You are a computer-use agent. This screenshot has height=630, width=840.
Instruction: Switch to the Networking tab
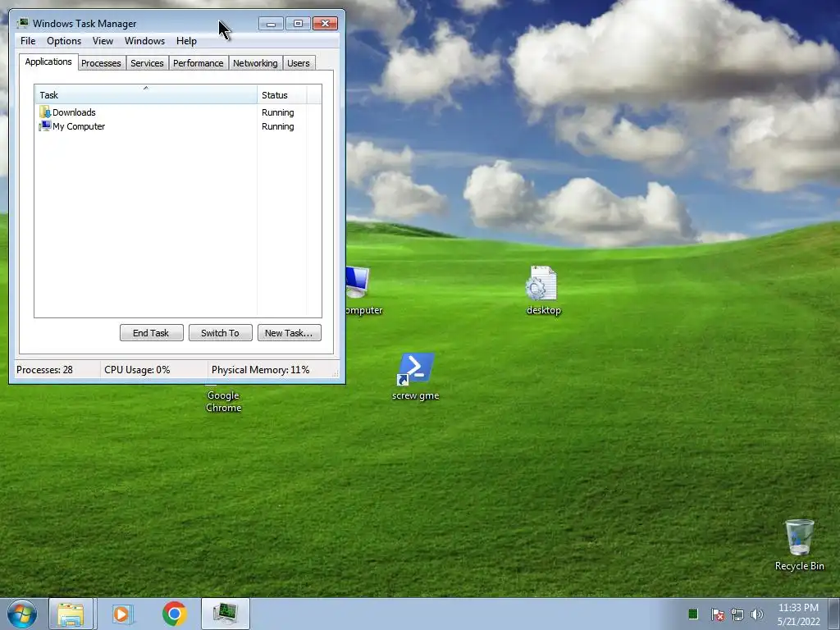255,63
